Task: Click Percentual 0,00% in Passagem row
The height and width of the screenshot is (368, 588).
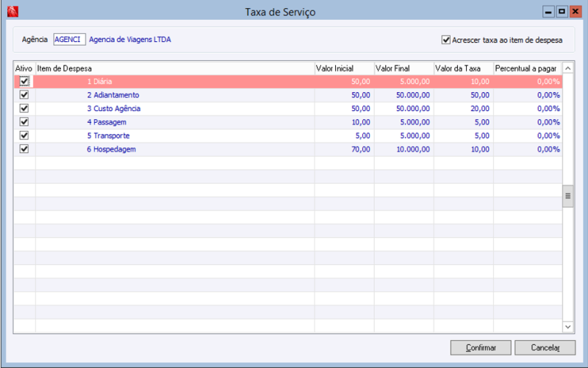Action: [548, 122]
